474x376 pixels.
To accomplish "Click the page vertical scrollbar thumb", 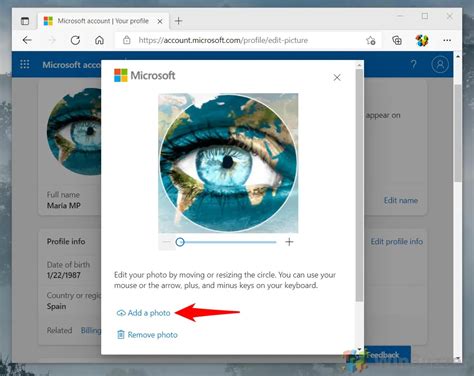I will 458,133.
